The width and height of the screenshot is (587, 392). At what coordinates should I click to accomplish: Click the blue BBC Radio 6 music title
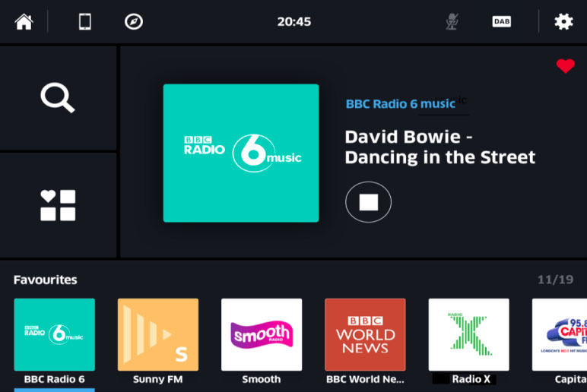click(x=400, y=103)
